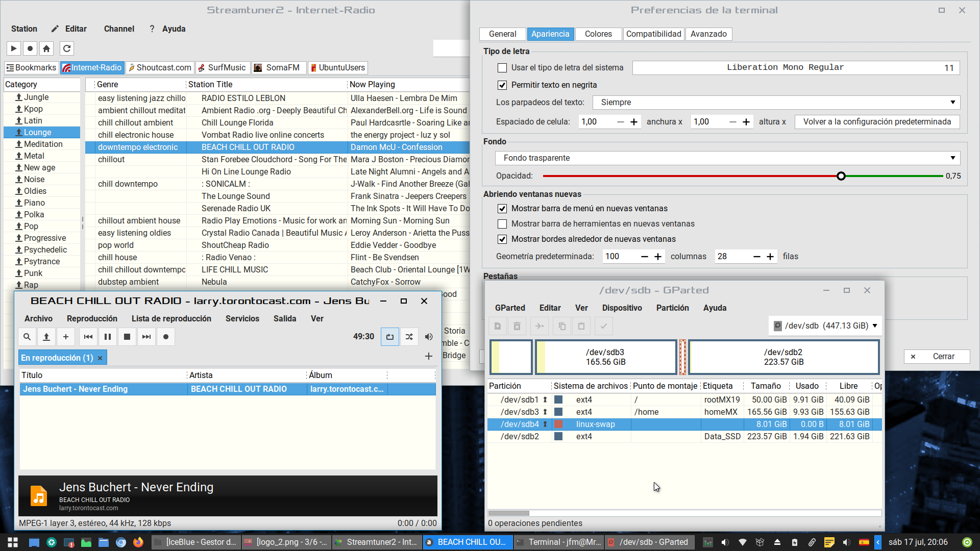Open the start menu icon in the taskbar

(13, 542)
